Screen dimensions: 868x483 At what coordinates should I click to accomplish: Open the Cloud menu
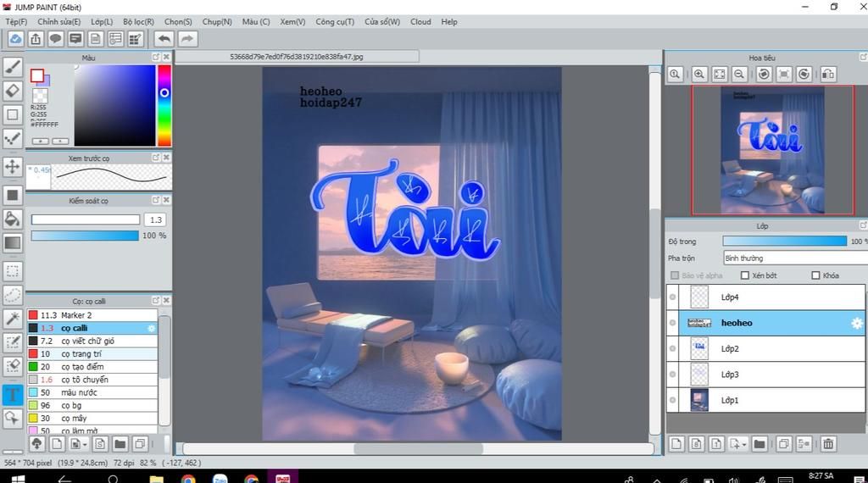pos(420,21)
